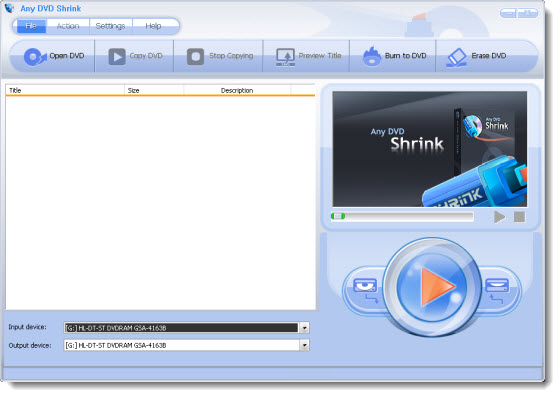
Task: Click the Preview Title label
Action: point(320,56)
